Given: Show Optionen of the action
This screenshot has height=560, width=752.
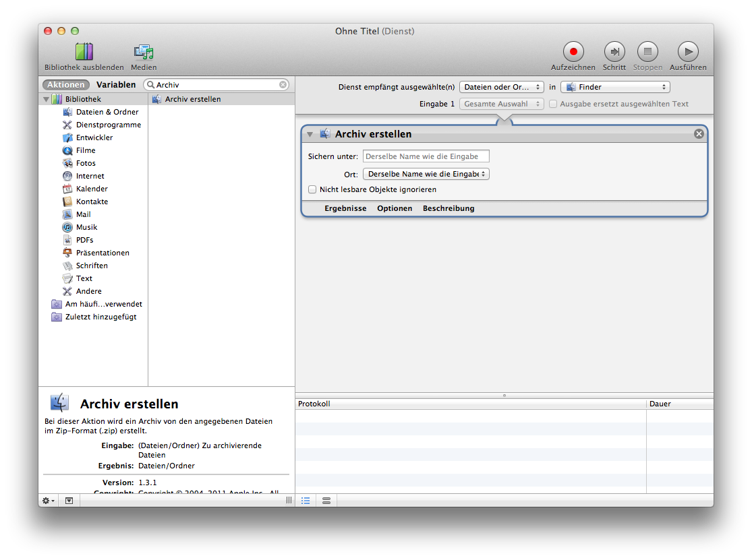Looking at the screenshot, I should [395, 208].
